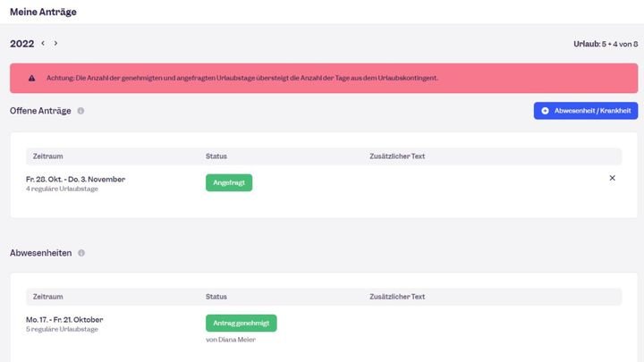Click the Meine Anträge page title
This screenshot has width=644, height=362.
coord(41,11)
